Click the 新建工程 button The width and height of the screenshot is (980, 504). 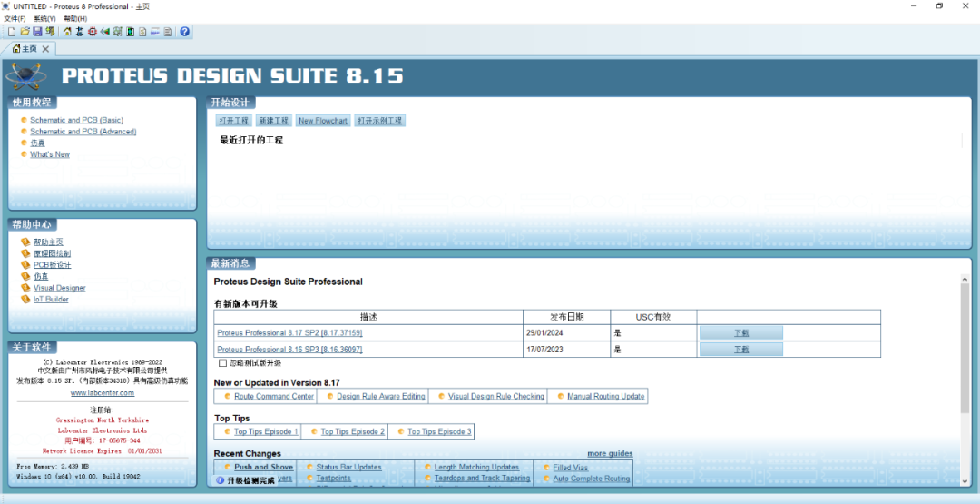(274, 121)
